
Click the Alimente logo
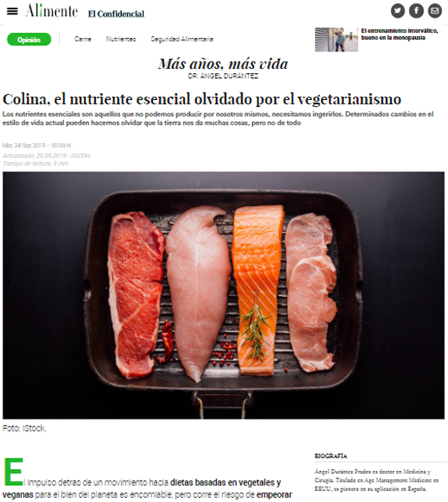(x=51, y=11)
